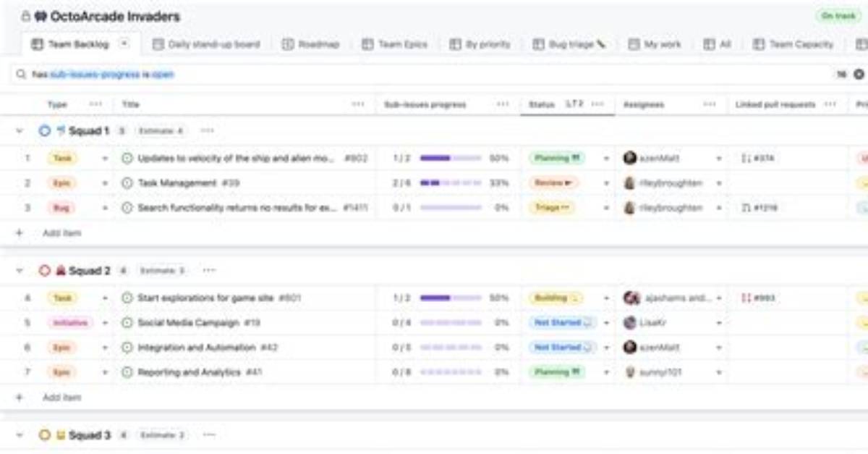The image size is (868, 454).
Task: Click Add item under Squad 2
Action: (x=62, y=398)
